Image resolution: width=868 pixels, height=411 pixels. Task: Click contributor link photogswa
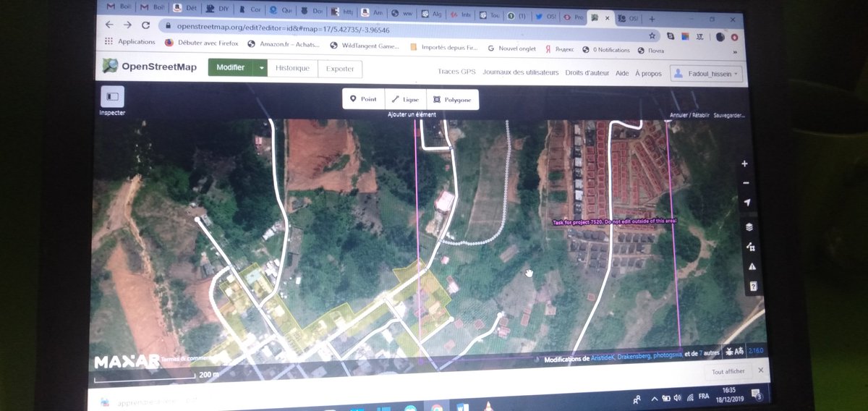pos(668,355)
